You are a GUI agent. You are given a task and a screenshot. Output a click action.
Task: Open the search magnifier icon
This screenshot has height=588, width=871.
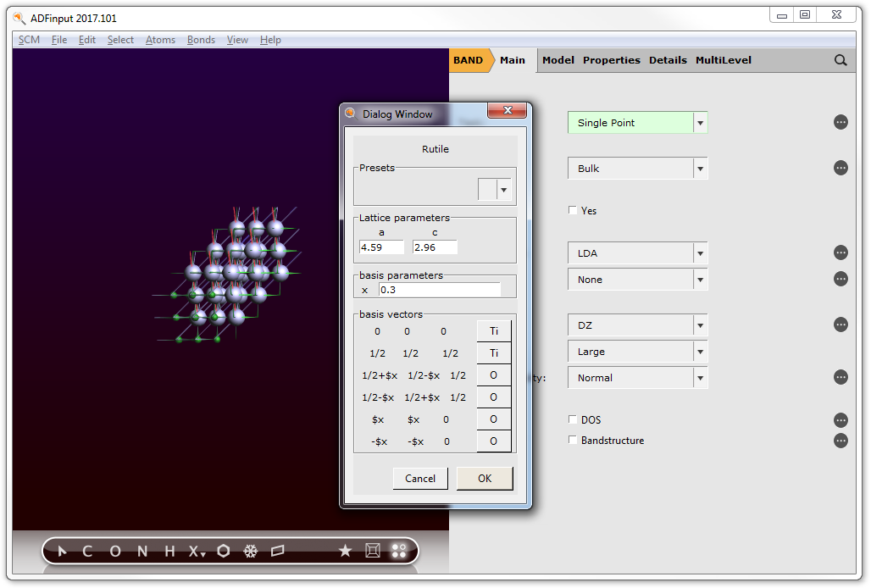tap(840, 60)
